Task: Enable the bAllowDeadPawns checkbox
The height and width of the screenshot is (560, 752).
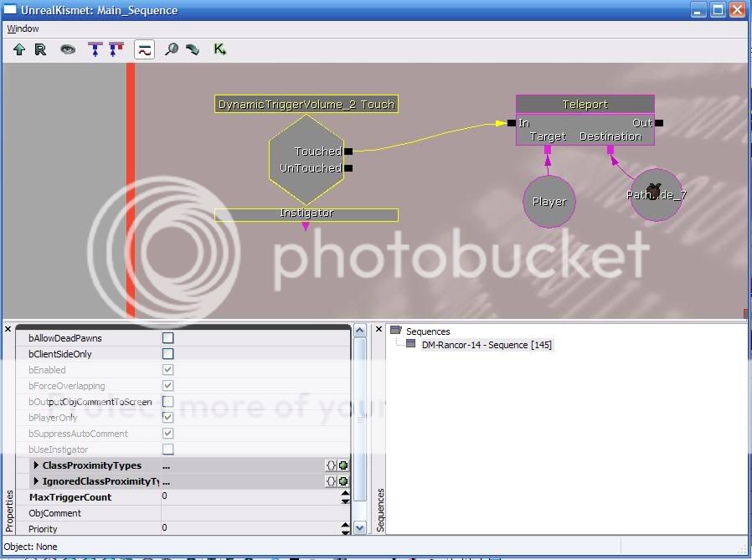Action: click(167, 337)
